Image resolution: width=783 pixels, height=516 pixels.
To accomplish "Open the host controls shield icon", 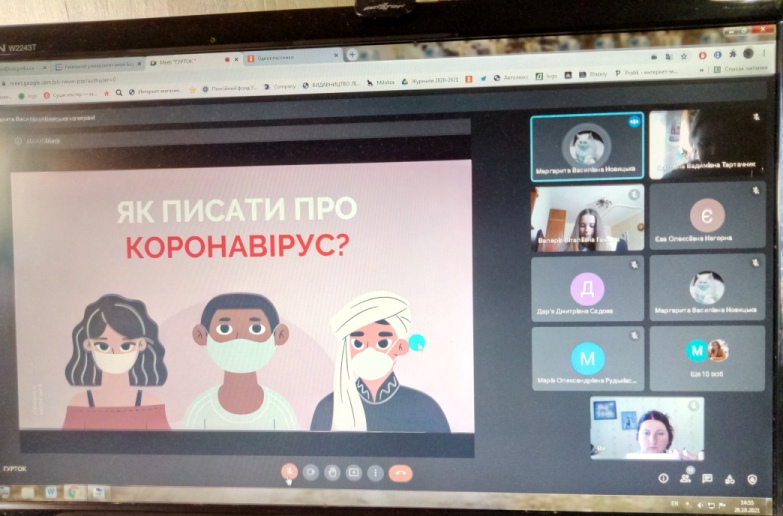I will 752,480.
